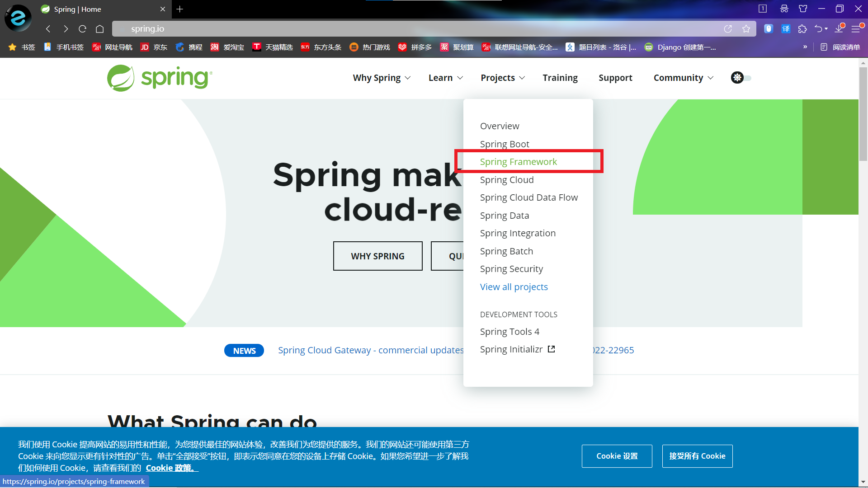The image size is (868, 488).
Task: Open the browser main menu icon
Action: click(856, 29)
